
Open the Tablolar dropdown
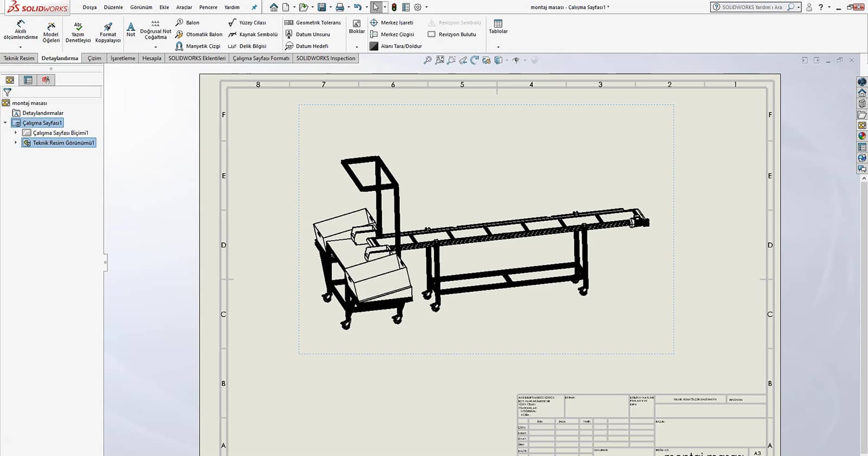pyautogui.click(x=498, y=47)
